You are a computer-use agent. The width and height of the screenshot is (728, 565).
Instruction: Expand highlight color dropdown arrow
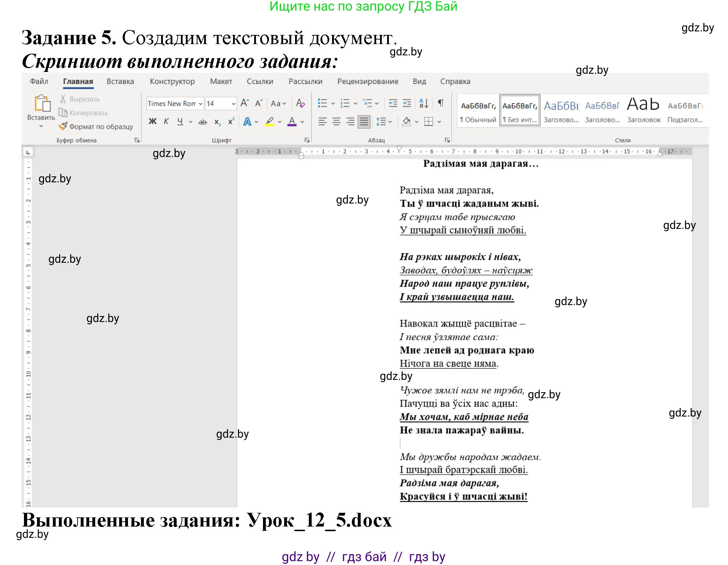coord(280,122)
